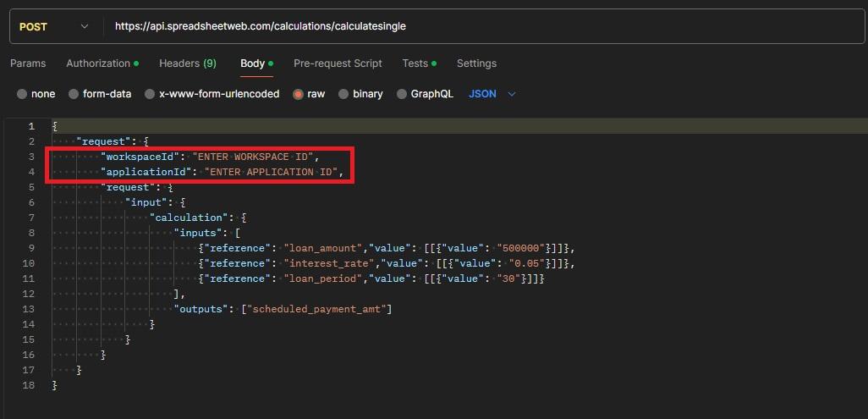Click the "calculation" key on line 7
Screen dimensions: 868x419
point(189,218)
